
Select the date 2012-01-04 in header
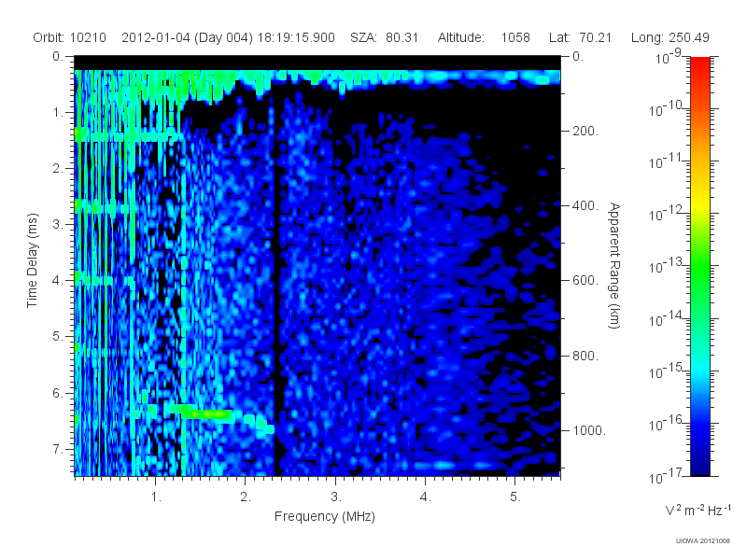[156, 37]
